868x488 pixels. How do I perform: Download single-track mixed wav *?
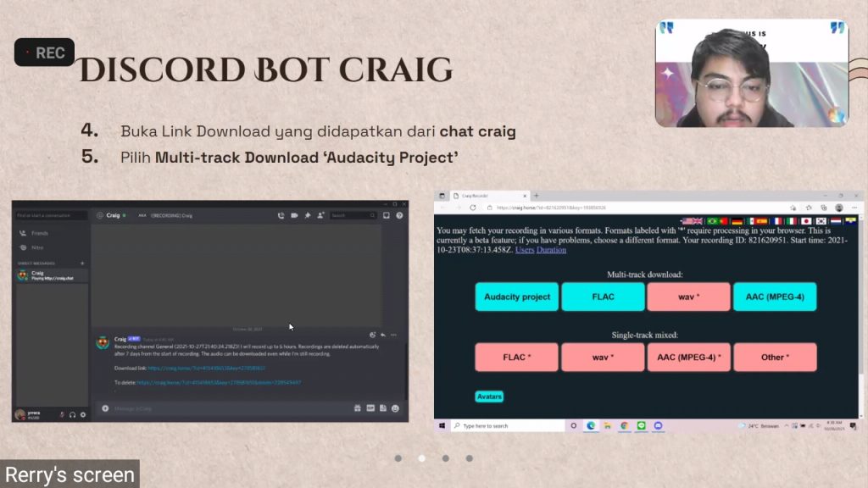point(603,357)
